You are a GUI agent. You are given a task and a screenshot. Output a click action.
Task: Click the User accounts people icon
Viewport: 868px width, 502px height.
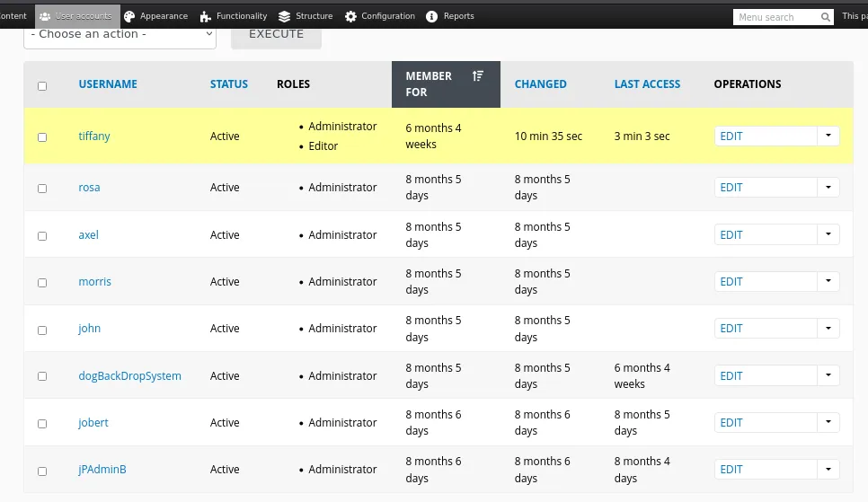pyautogui.click(x=45, y=16)
